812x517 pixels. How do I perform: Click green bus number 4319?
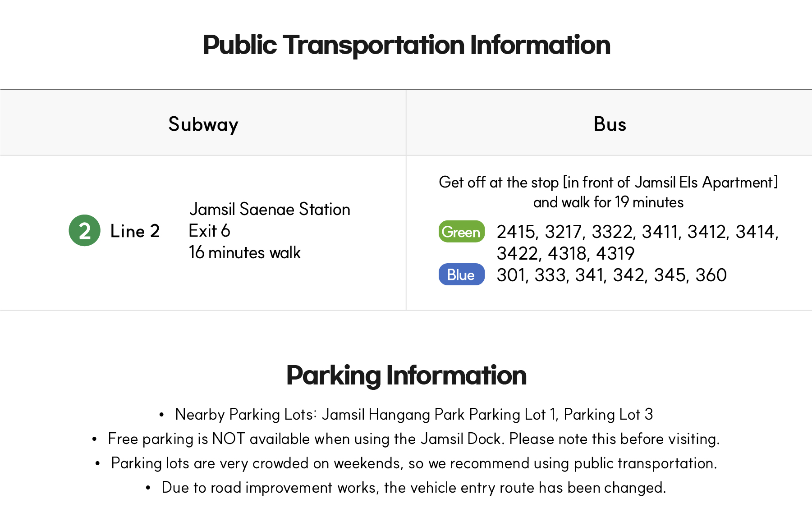[615, 253]
